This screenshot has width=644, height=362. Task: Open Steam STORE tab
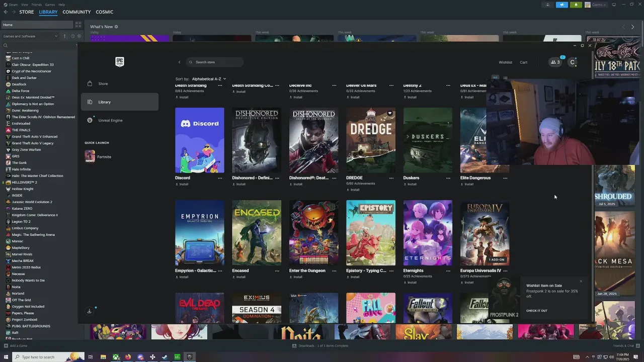point(27,12)
